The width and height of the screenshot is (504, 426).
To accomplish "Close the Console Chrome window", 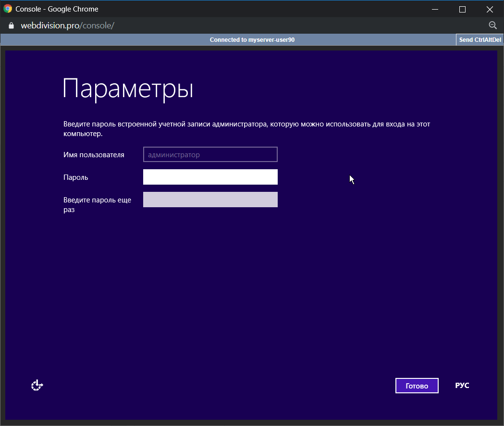I will (x=490, y=9).
